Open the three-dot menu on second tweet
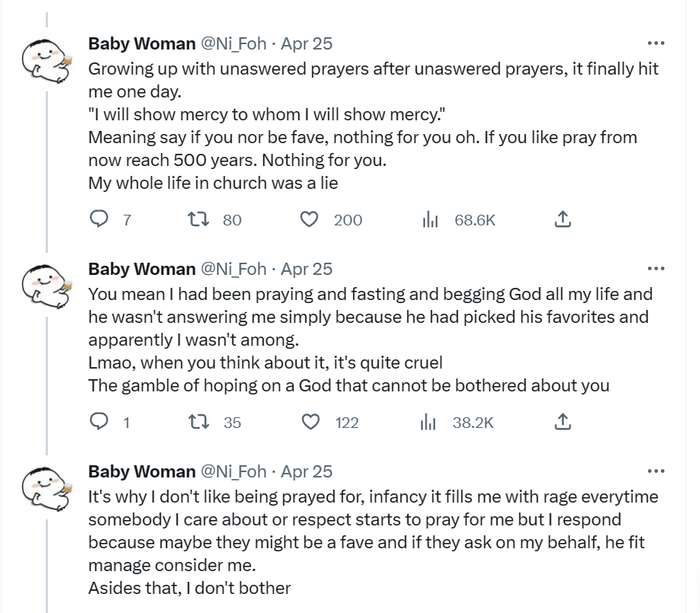 655,269
